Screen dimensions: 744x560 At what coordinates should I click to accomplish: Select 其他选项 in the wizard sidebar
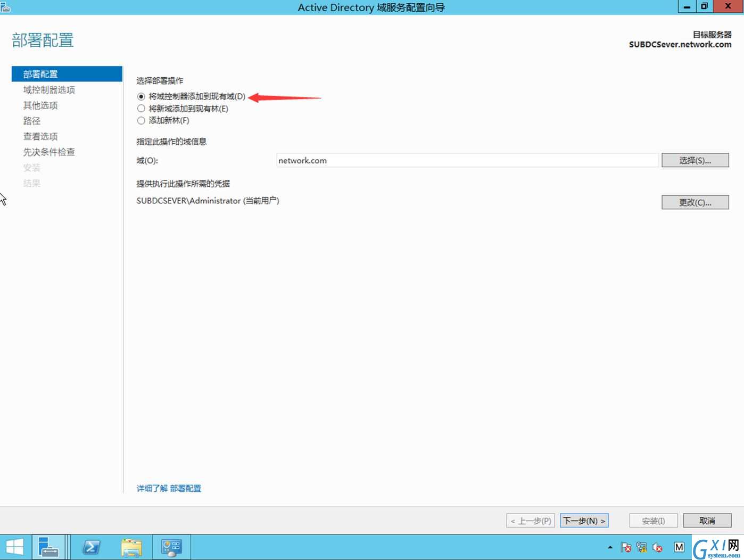point(40,105)
